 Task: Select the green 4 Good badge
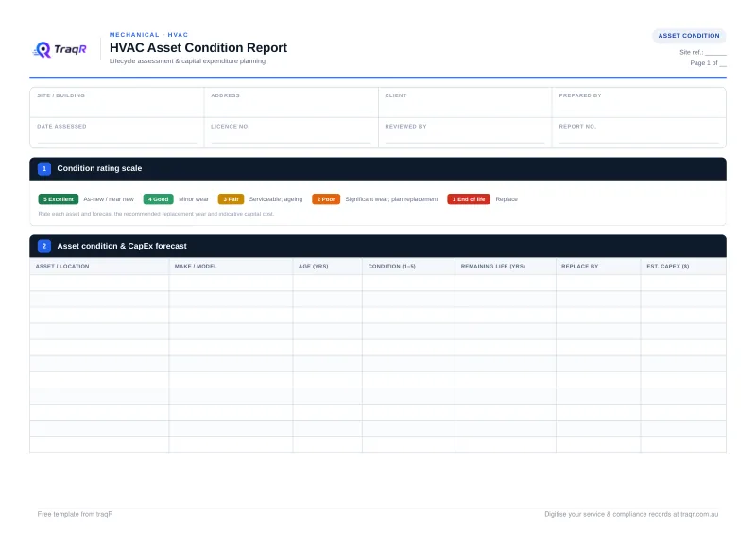pos(158,199)
